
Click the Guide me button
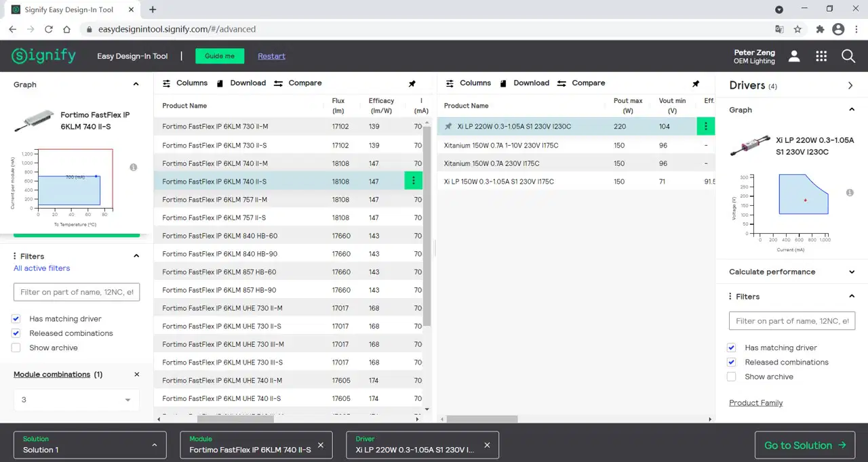(x=220, y=56)
